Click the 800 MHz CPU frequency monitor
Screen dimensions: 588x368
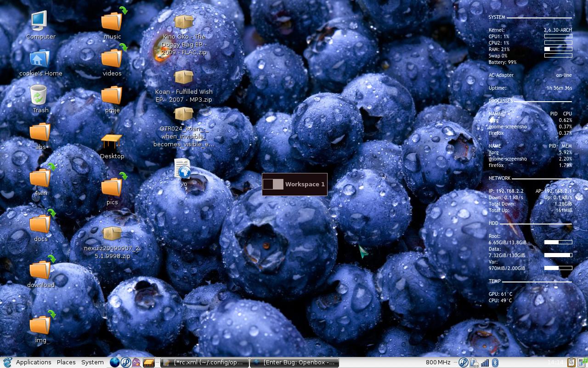click(x=438, y=362)
